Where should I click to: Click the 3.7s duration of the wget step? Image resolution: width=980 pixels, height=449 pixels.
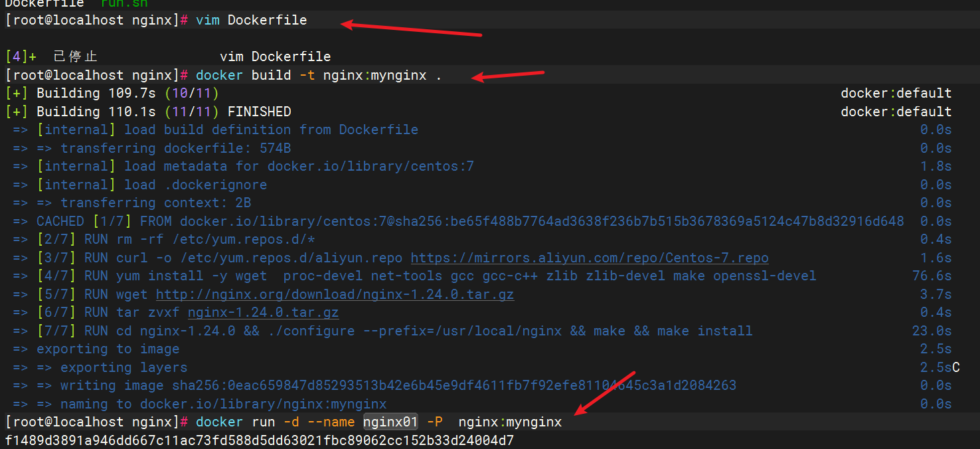point(936,294)
